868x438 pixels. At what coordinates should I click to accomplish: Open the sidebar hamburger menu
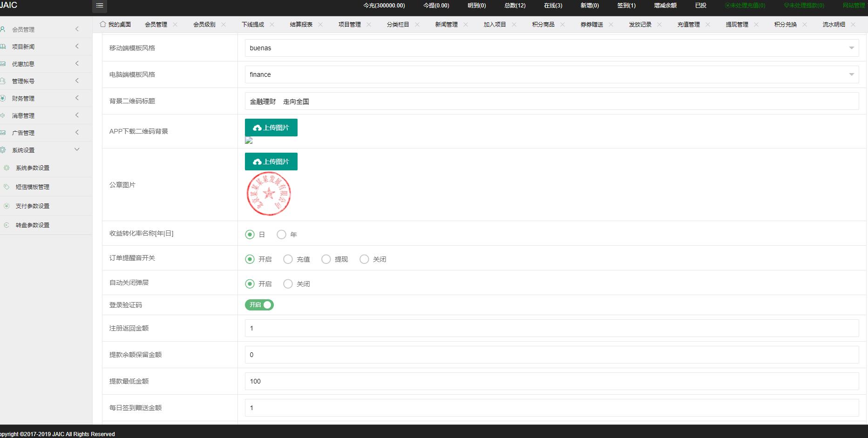(99, 7)
